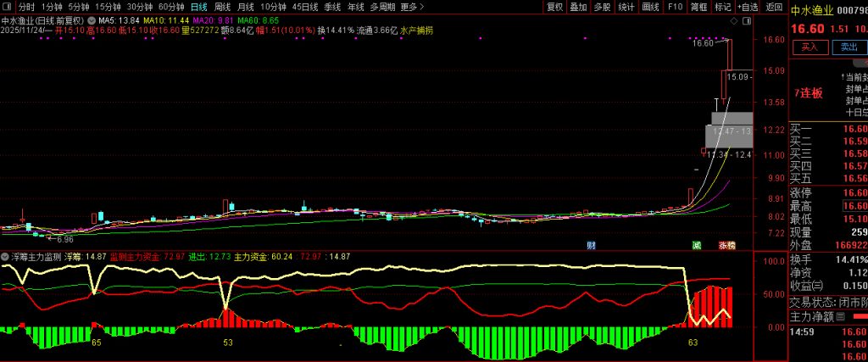
Task: Click the 标记 mark button
Action: click(x=722, y=7)
